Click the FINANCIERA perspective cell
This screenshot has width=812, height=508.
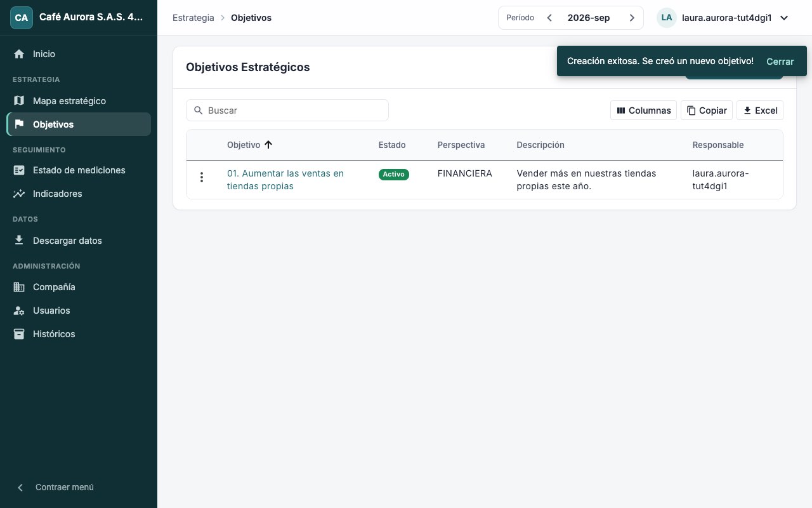(x=465, y=173)
